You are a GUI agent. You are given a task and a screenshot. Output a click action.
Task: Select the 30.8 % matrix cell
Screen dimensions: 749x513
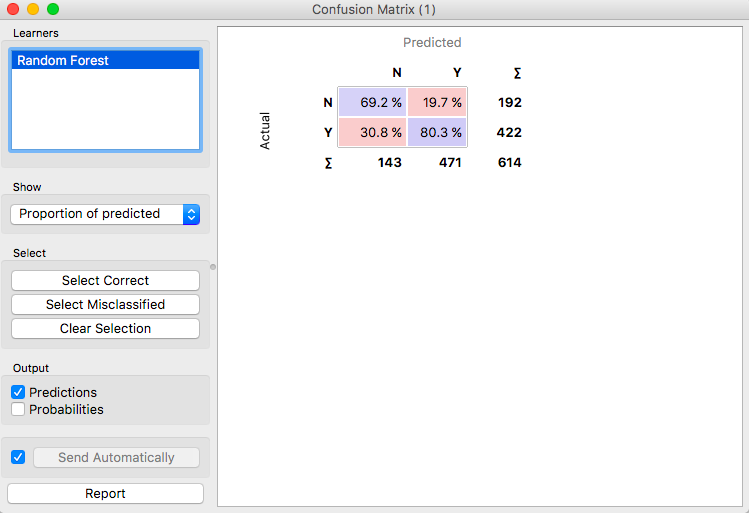click(x=372, y=132)
